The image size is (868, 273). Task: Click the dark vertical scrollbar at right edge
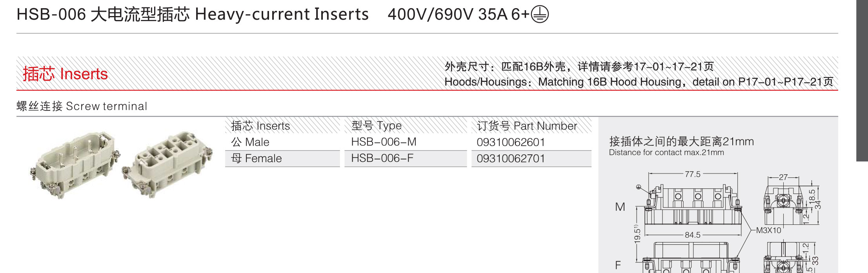(862, 80)
